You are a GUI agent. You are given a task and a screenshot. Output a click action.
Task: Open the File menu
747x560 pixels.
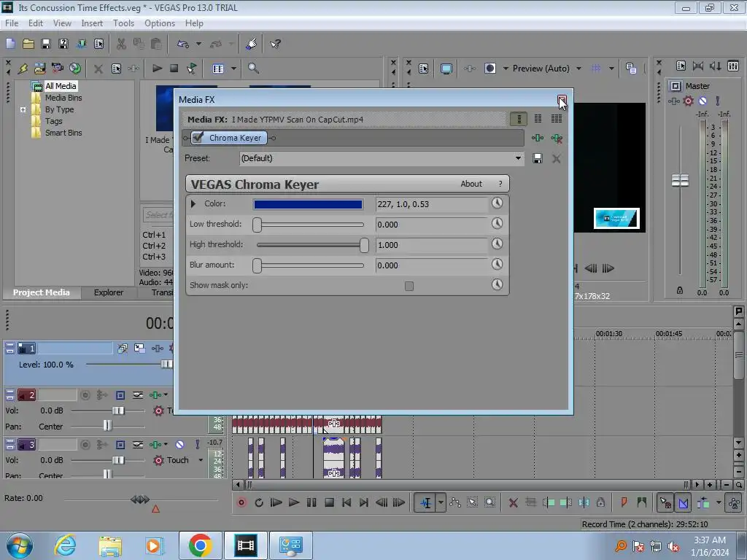coord(12,23)
